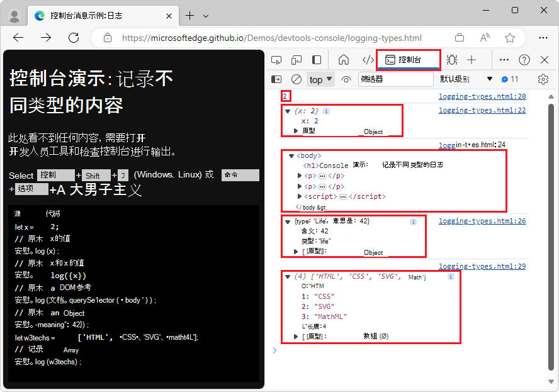Open the 默认级别 log level dropdown

tap(455, 79)
